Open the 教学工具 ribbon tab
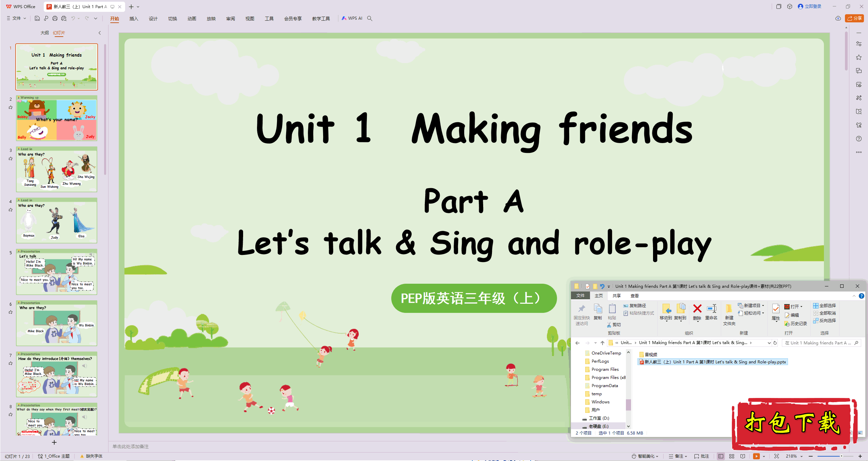This screenshot has width=868, height=461. [321, 19]
